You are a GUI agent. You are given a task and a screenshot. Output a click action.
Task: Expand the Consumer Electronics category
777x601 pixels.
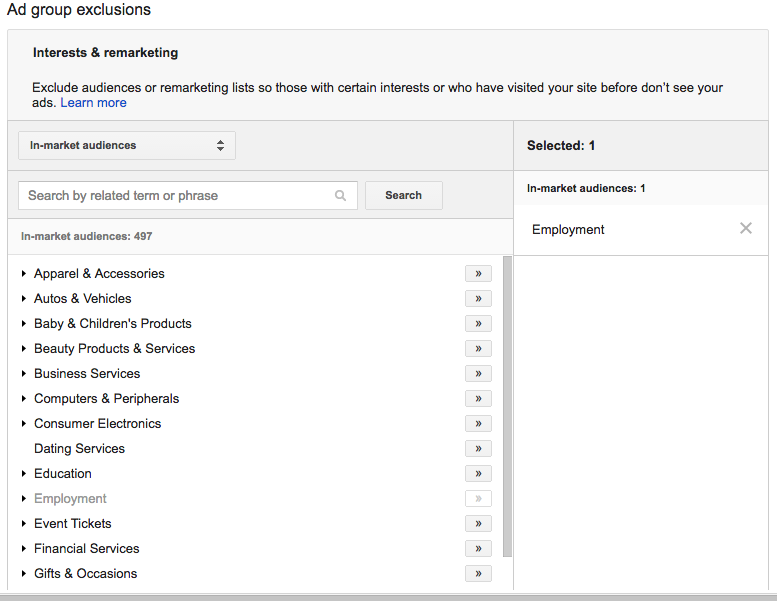click(24, 424)
